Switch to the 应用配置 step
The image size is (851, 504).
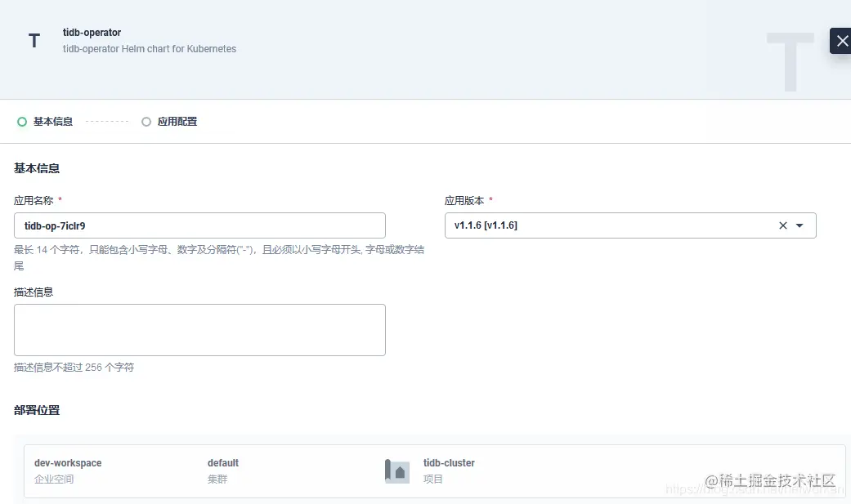[168, 122]
